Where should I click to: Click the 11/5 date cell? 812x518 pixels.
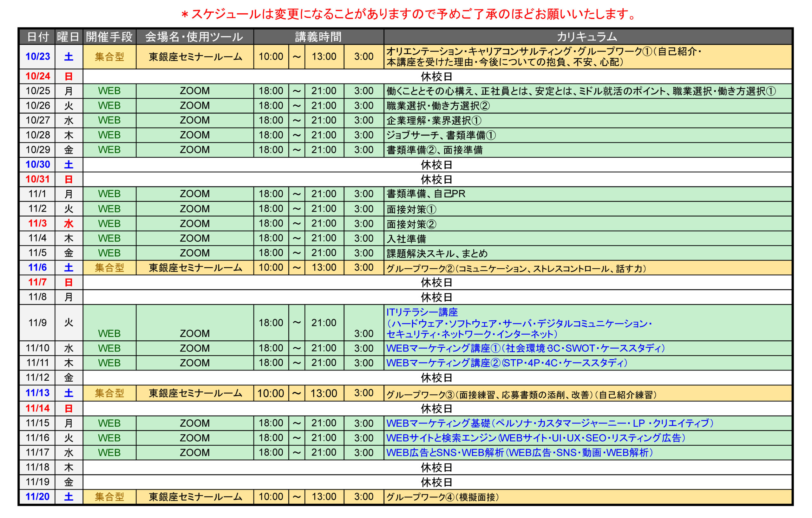click(37, 253)
